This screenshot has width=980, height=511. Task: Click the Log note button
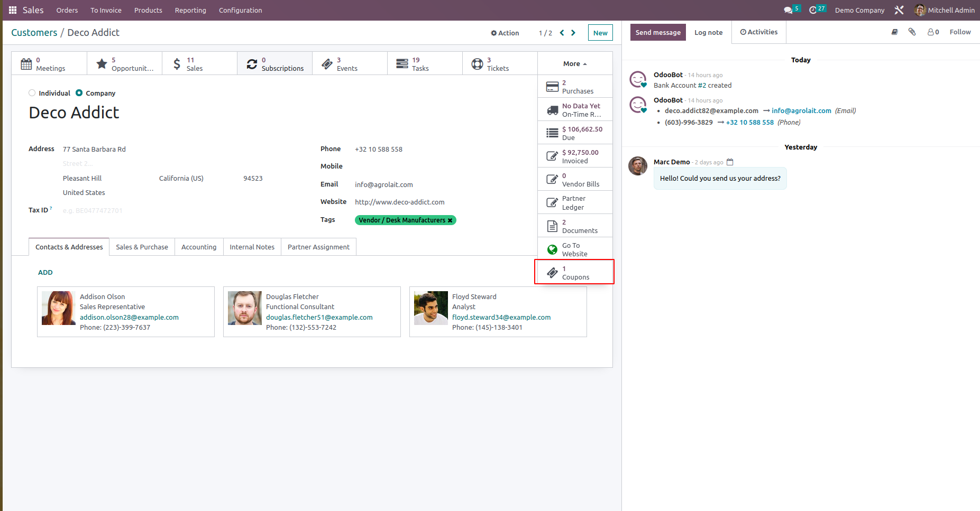coord(708,32)
